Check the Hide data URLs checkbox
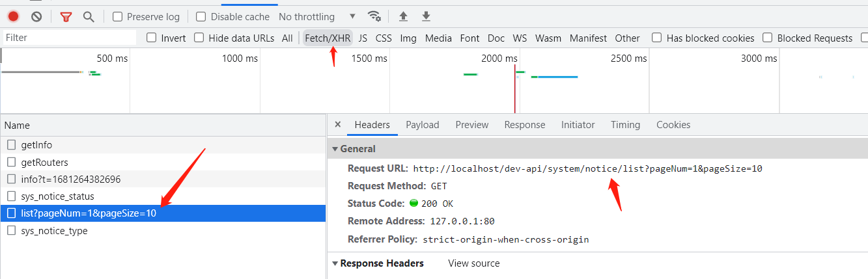The height and width of the screenshot is (279, 868). (199, 38)
